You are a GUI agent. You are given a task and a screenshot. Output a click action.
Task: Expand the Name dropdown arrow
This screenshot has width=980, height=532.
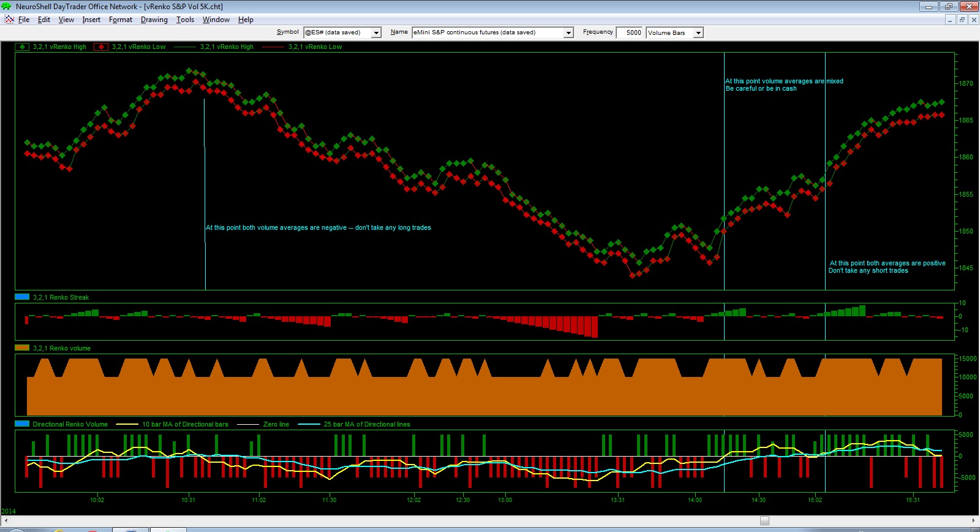click(568, 32)
